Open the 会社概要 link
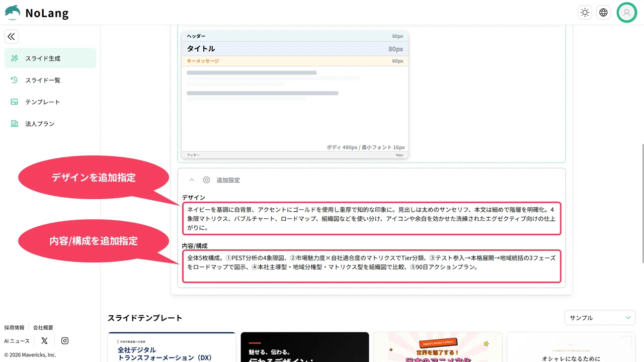Screen dimensions: 644x362 (43, 327)
